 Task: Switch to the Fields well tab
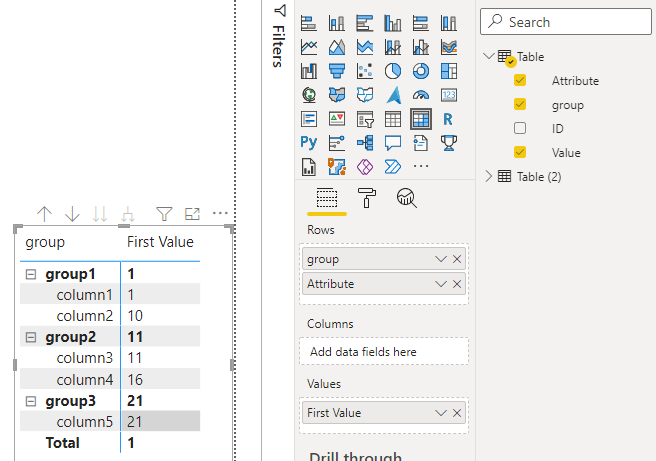click(327, 199)
